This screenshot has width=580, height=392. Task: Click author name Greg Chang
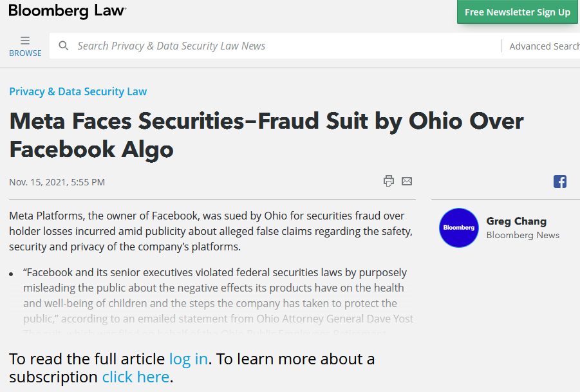coord(516,221)
